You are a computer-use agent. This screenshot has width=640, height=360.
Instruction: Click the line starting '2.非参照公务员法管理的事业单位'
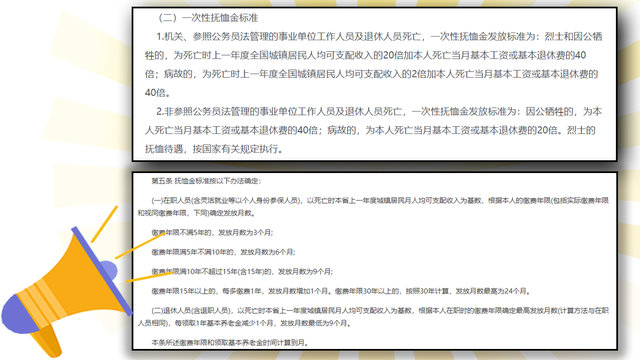pos(379,111)
